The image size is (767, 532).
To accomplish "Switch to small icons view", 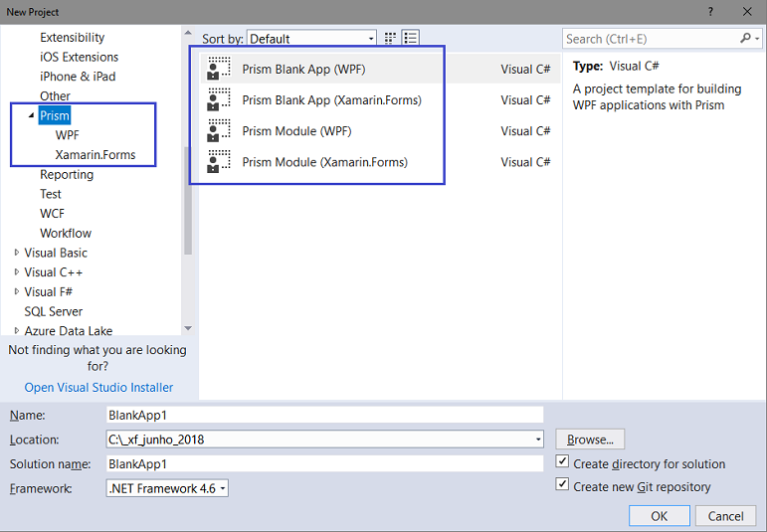I will pyautogui.click(x=390, y=38).
